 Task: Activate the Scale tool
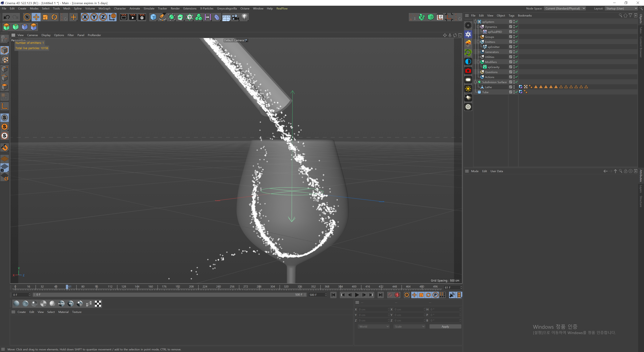point(45,17)
